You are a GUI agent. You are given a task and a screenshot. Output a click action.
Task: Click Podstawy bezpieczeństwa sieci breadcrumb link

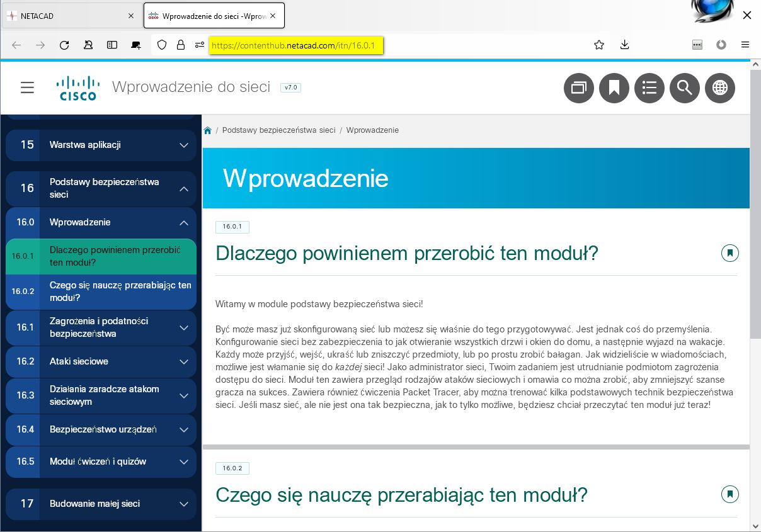278,130
